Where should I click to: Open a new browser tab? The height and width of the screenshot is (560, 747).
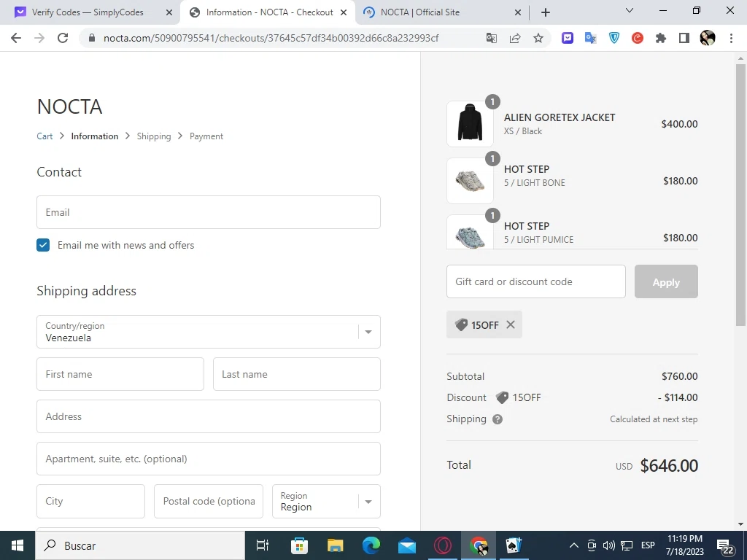546,12
